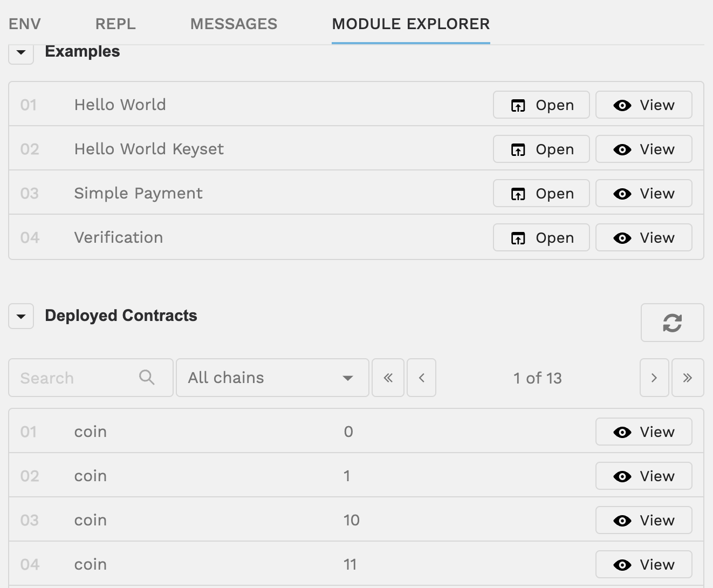Switch to the REPL tab
Viewport: 713px width, 588px height.
pyautogui.click(x=115, y=24)
